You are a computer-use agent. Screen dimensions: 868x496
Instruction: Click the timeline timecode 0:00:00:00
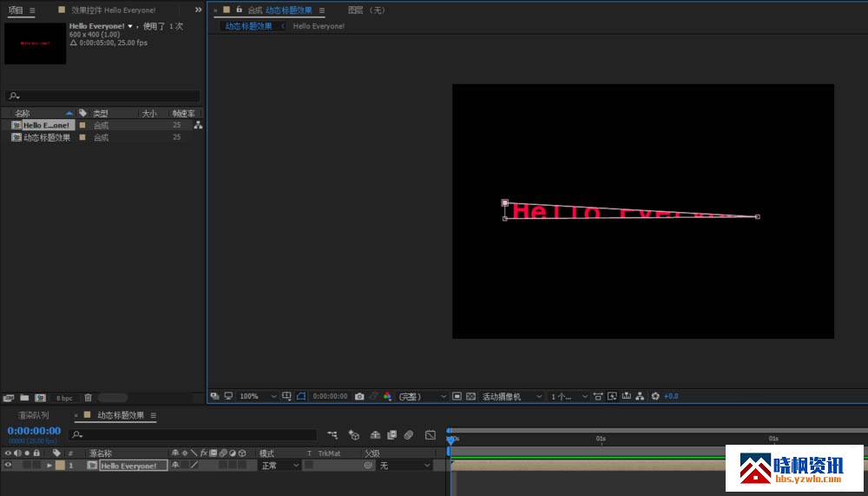(34, 431)
